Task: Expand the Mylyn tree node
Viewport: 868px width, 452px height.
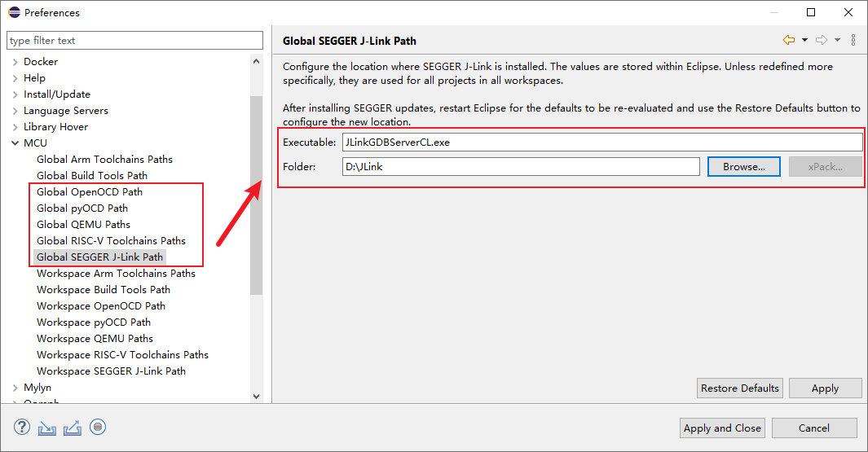Action: click(x=15, y=388)
